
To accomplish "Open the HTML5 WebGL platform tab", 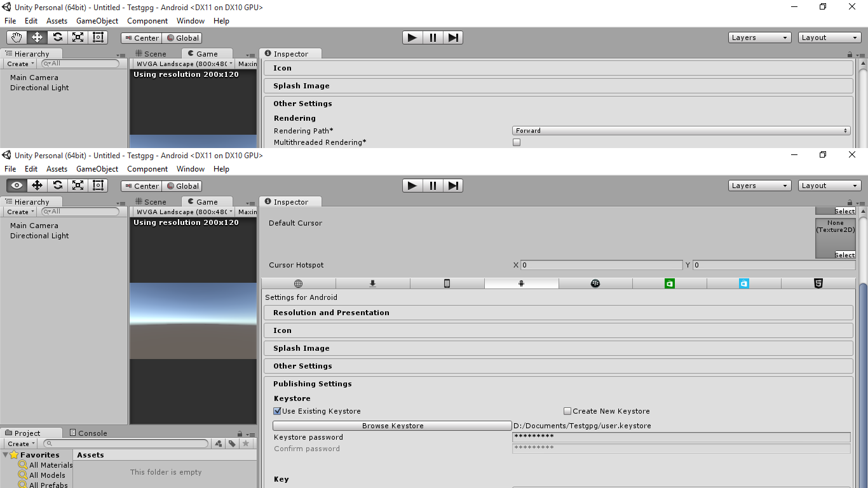I will click(x=818, y=283).
